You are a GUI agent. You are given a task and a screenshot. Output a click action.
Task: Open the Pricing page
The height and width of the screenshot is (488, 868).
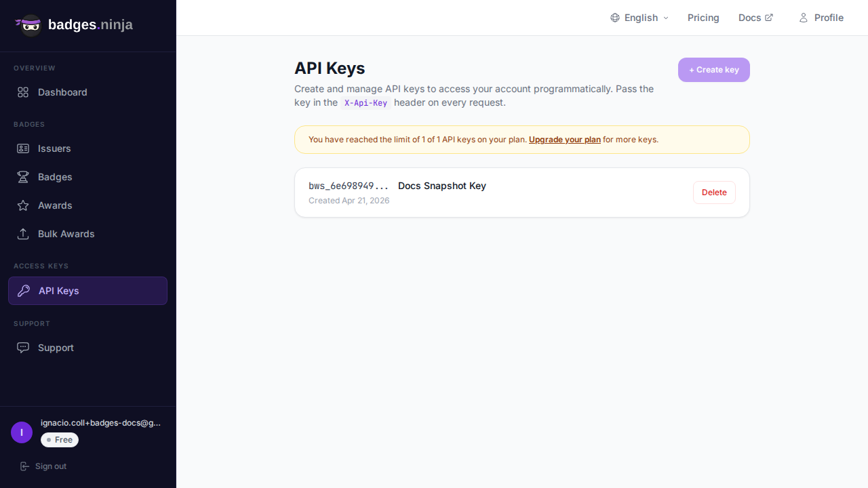click(703, 18)
